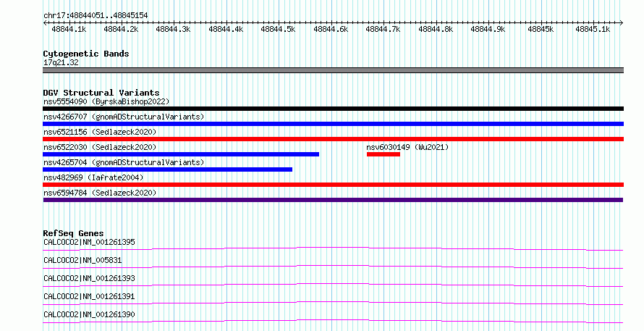The width and height of the screenshot is (644, 331).
Task: Click the chr17:48844051..48845154 region label
Action: click(96, 16)
